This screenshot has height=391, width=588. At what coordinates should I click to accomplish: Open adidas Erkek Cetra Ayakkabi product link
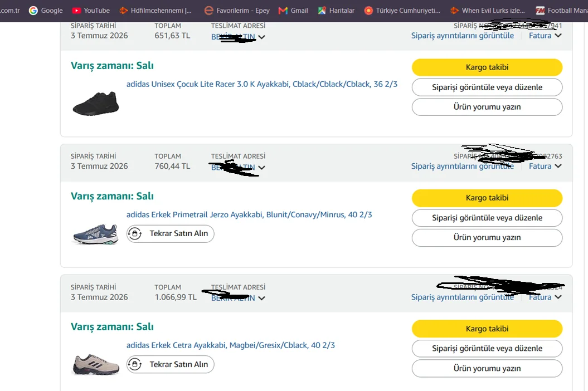231,345
